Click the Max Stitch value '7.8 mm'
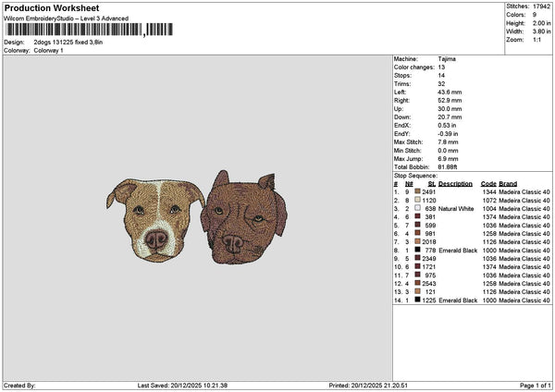555x392 pixels. (448, 142)
